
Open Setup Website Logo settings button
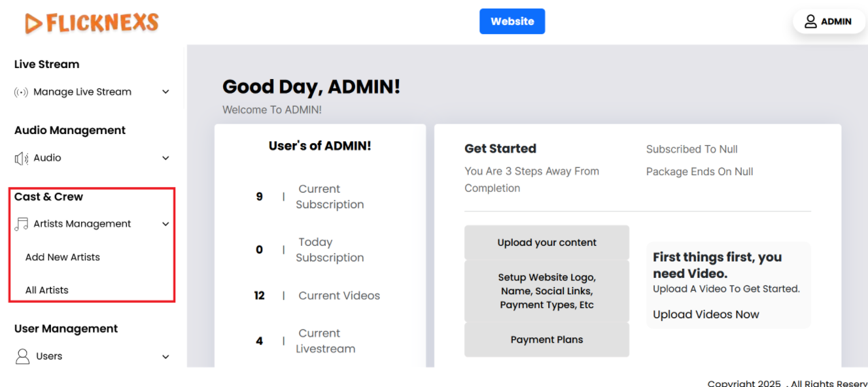[x=547, y=291]
